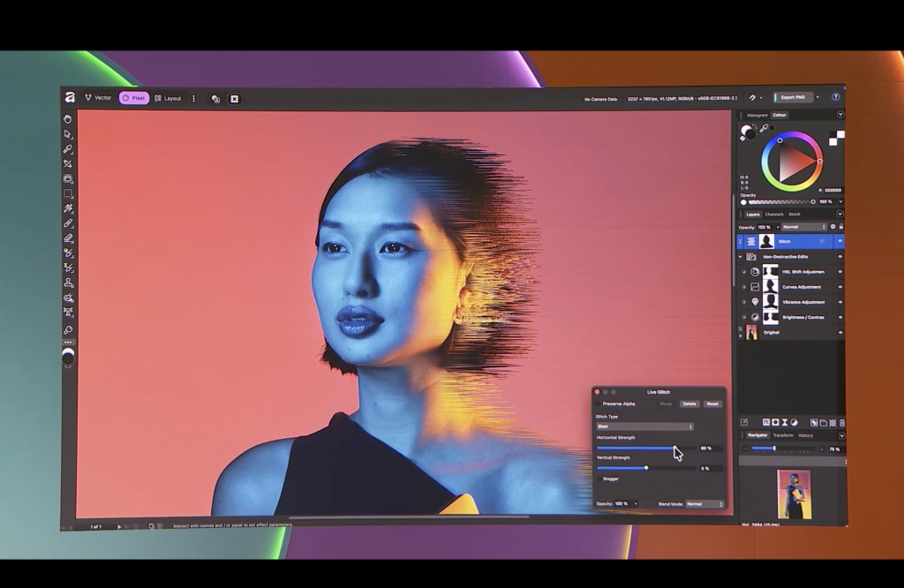The height and width of the screenshot is (588, 904).
Task: Collapse the Non-Destructive Edits group
Action: coord(740,257)
